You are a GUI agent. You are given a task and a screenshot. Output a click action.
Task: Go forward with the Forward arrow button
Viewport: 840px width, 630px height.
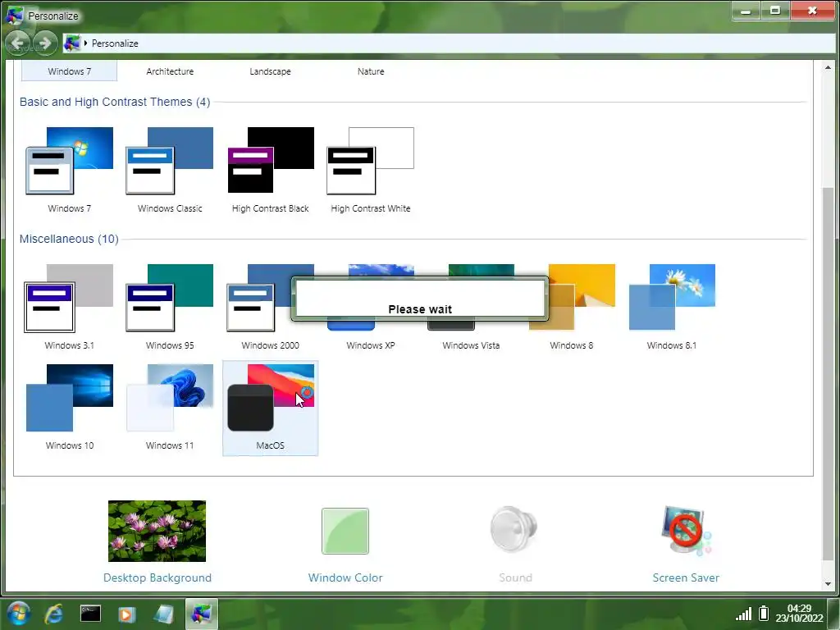[x=45, y=43]
